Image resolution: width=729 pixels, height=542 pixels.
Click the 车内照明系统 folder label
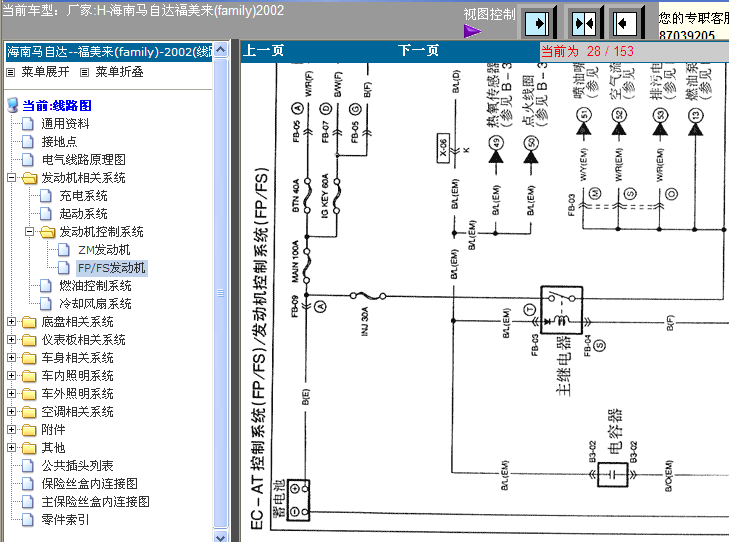coord(78,376)
